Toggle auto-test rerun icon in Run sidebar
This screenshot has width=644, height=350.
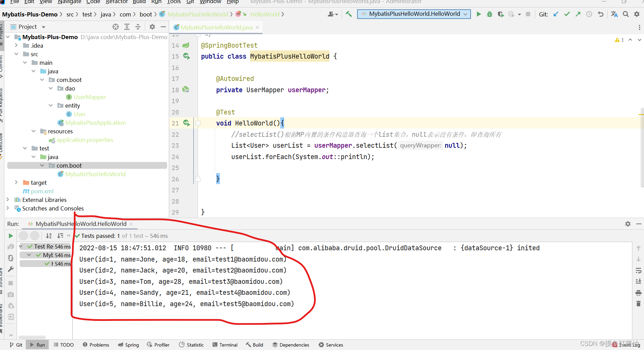pos(11,258)
